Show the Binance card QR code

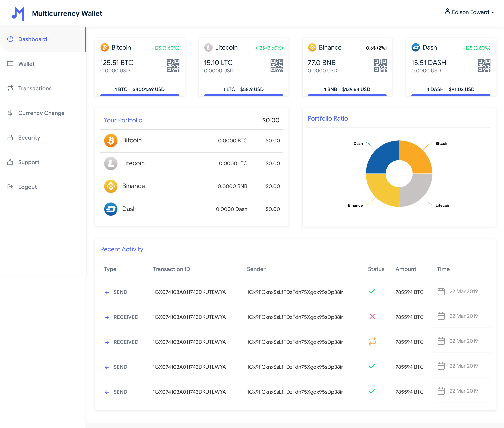click(x=380, y=66)
